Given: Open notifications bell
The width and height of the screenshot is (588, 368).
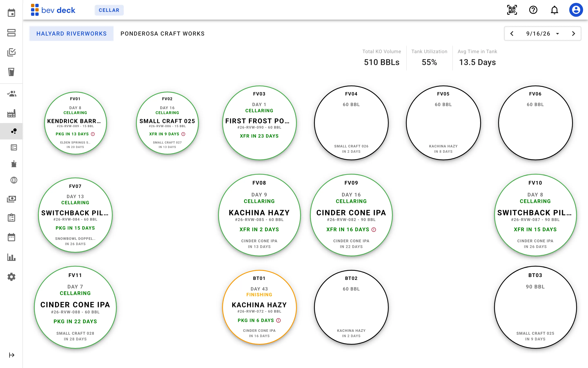Looking at the screenshot, I should [x=554, y=10].
